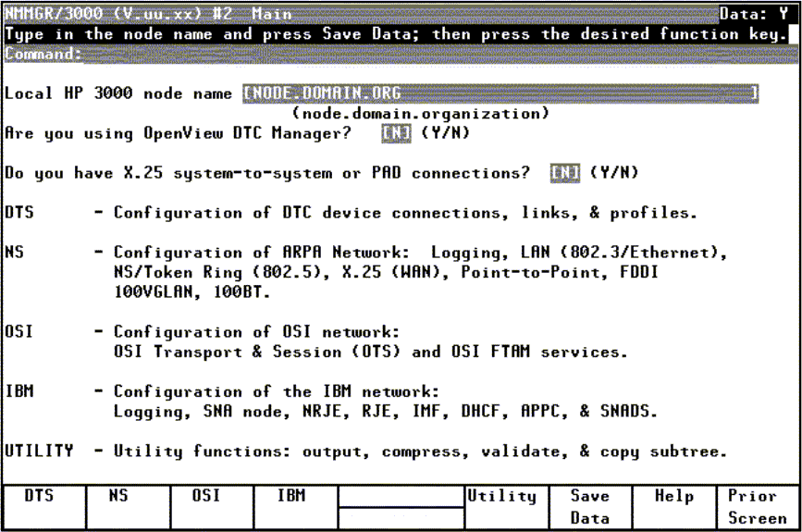Click '100VGLAN, 100BT.' text

coord(191,292)
